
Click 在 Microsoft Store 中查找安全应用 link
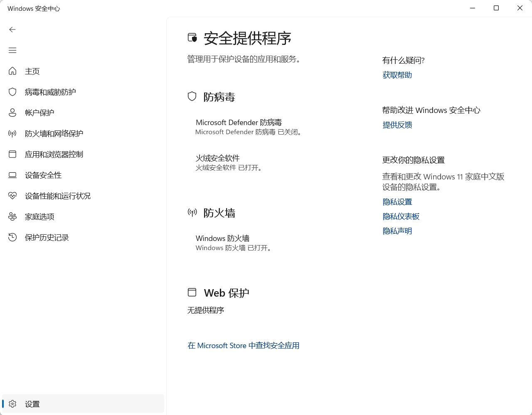coord(244,346)
